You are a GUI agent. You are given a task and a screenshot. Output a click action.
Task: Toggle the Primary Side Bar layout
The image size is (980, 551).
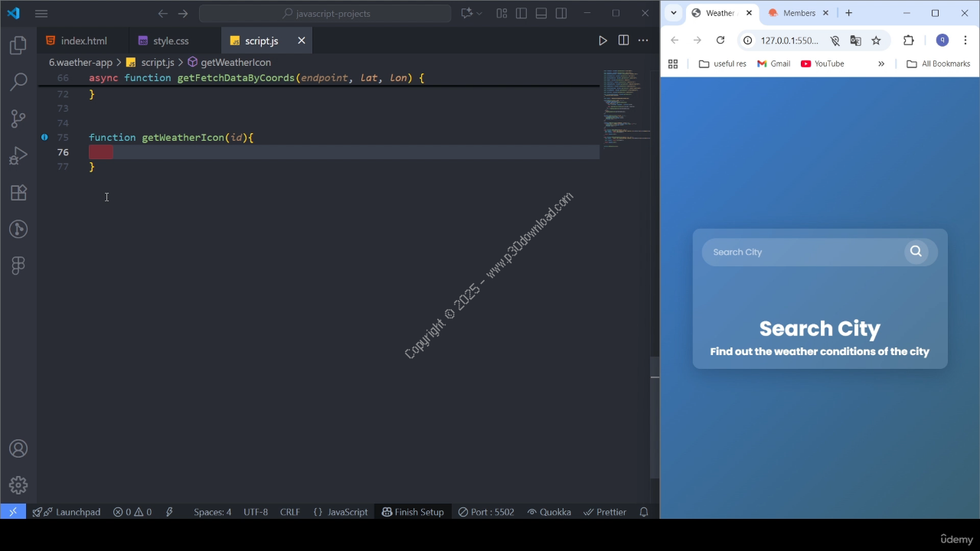pos(521,13)
